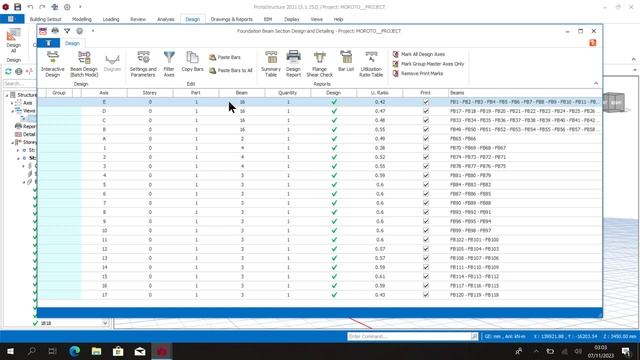Toggle Print checkbox for axis 5

pos(426,184)
